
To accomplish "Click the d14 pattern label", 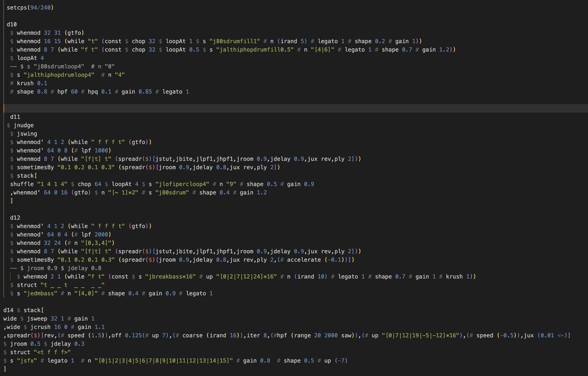I will point(8,310).
